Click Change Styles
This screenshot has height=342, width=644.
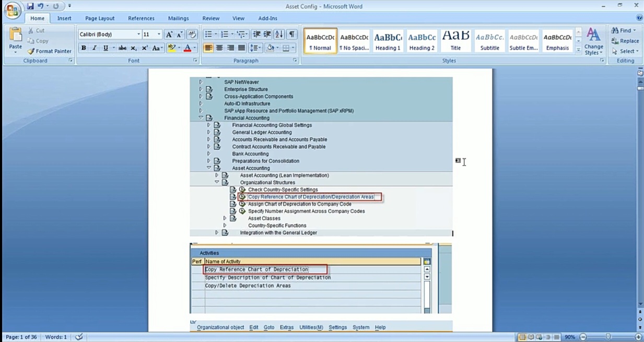[x=594, y=42]
